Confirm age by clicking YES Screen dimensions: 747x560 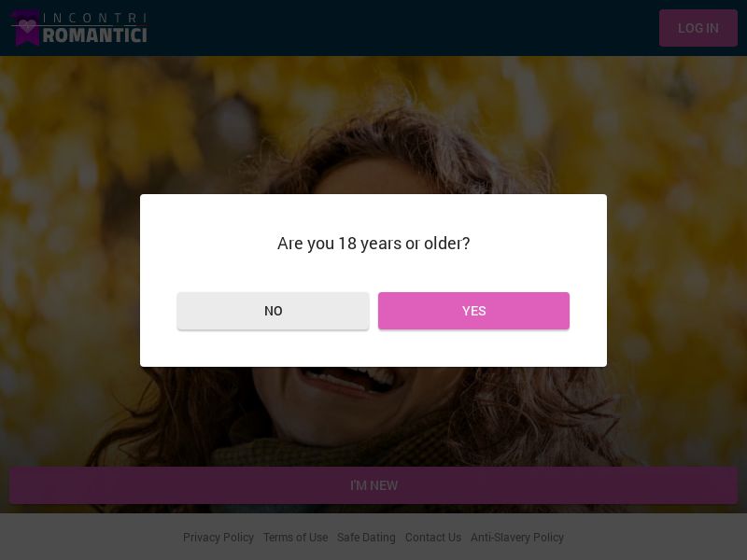tap(473, 311)
